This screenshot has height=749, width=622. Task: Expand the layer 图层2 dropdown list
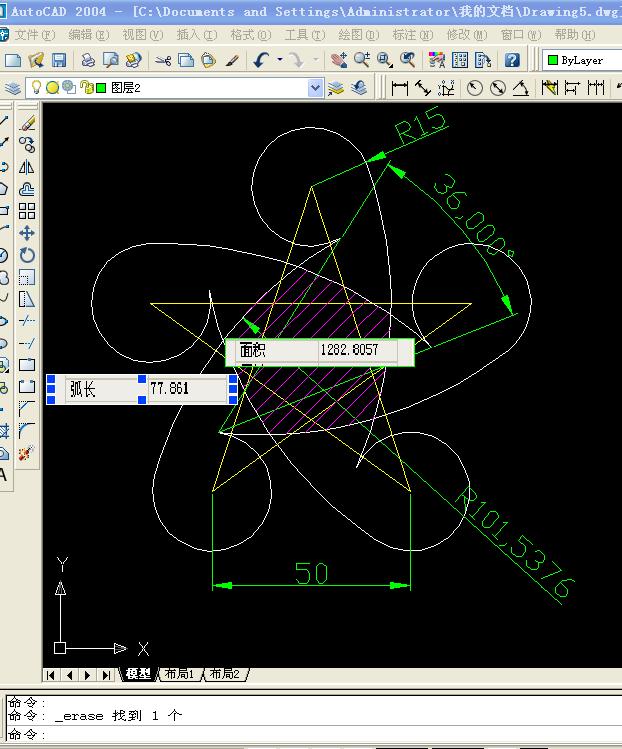[315, 88]
